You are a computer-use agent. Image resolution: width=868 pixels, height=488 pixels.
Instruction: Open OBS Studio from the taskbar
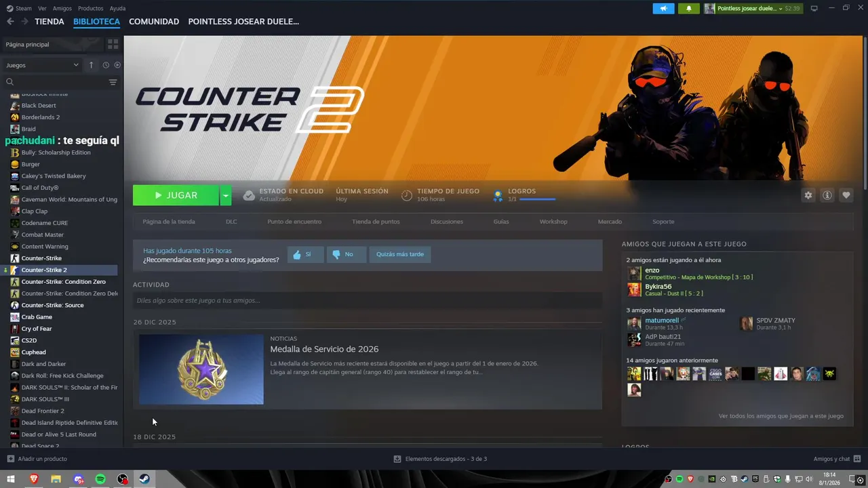pos(122,479)
